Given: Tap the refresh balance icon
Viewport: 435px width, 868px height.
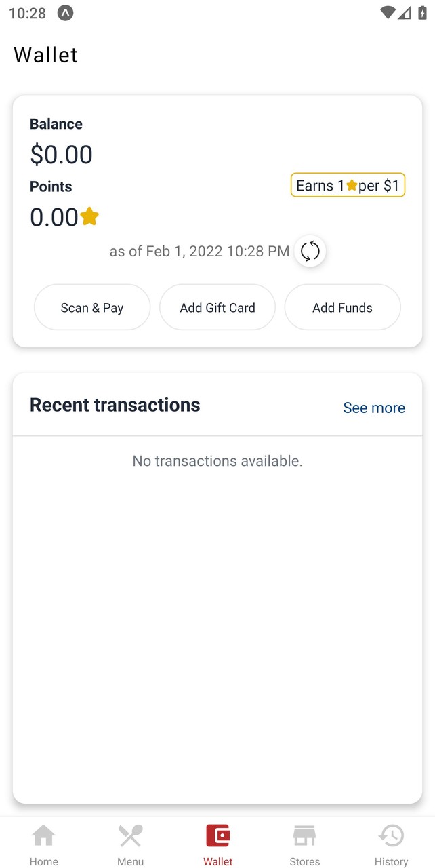Looking at the screenshot, I should tap(310, 251).
